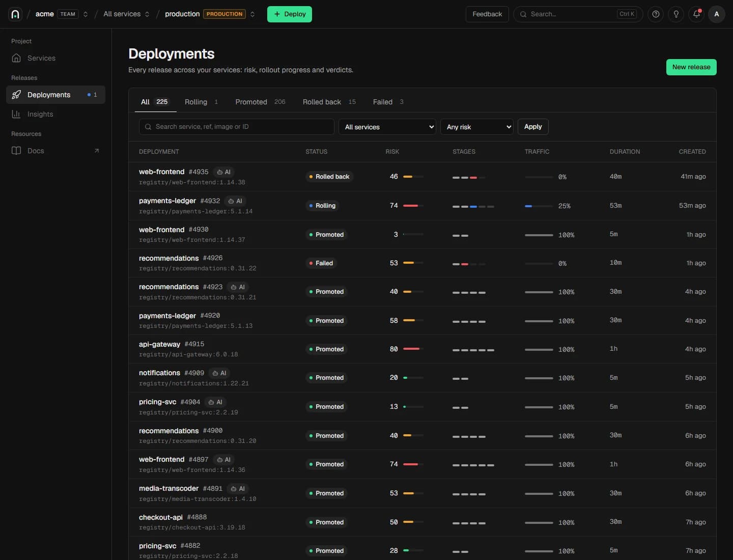The height and width of the screenshot is (560, 733).
Task: Switch to the Rolled back tab
Action: pyautogui.click(x=329, y=102)
